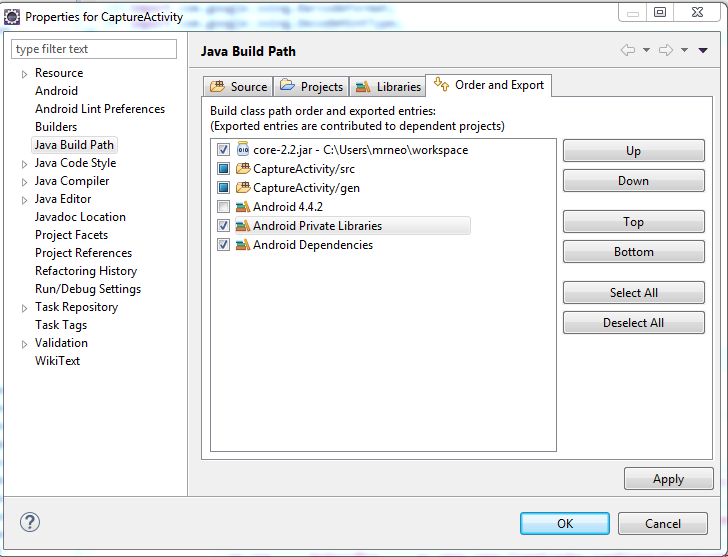The image size is (728, 557).
Task: Move selected entry to Top
Action: [634, 221]
